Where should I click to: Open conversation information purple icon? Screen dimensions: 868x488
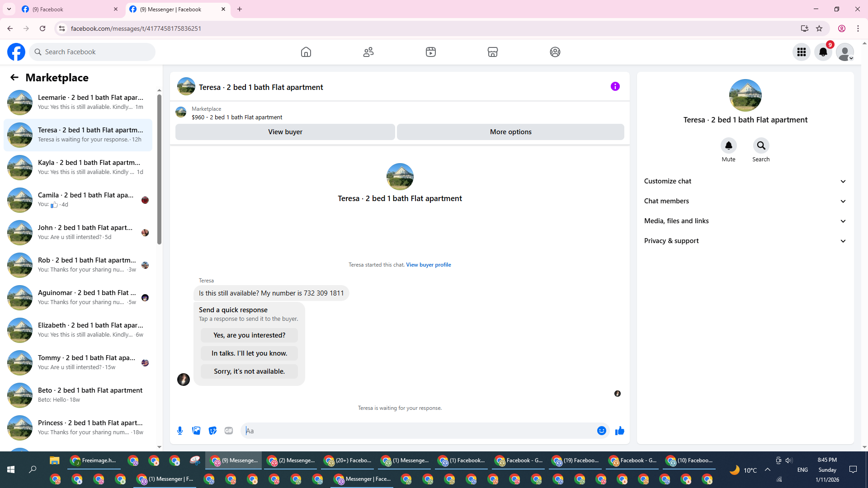(x=615, y=86)
